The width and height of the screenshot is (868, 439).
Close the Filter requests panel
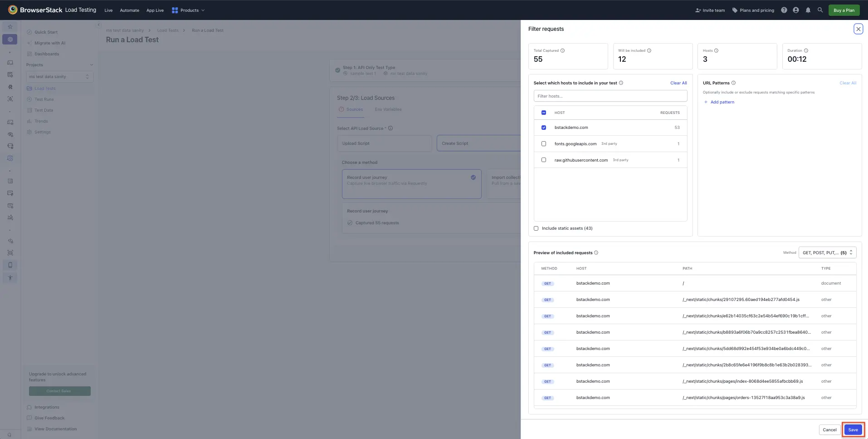pos(858,29)
